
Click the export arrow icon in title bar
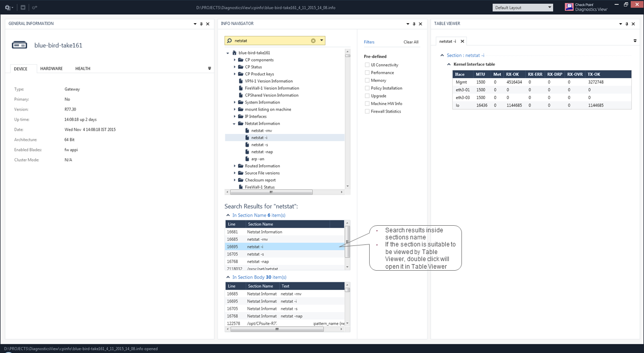(x=34, y=8)
